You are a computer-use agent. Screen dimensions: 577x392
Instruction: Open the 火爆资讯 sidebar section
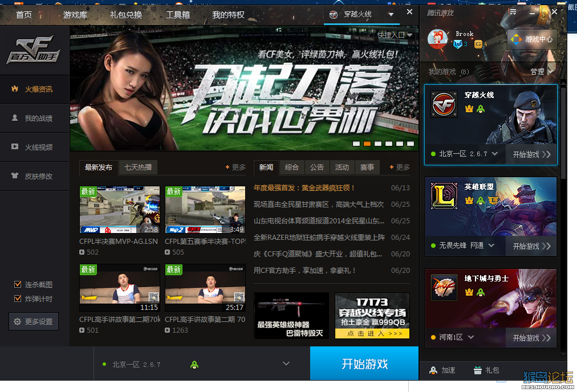click(x=35, y=89)
